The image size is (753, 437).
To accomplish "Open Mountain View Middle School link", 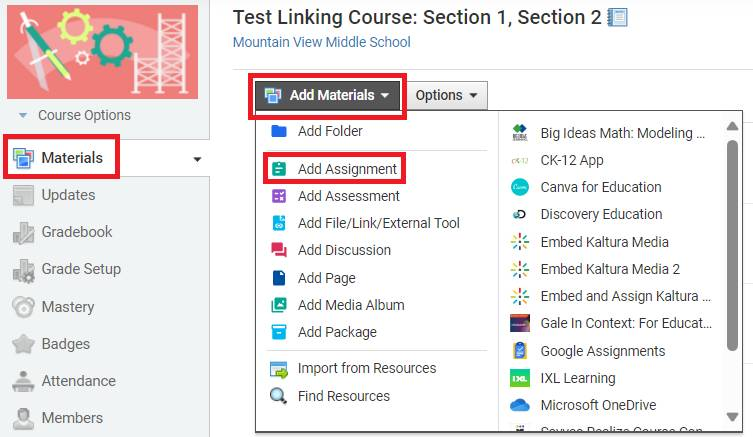I will (321, 42).
